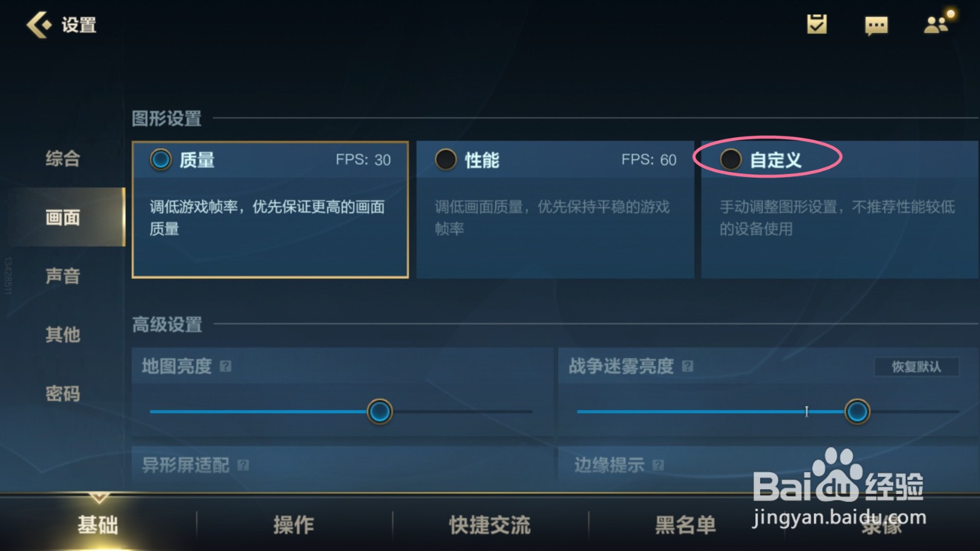The height and width of the screenshot is (551, 980).
Task: Show help for 异形屏适配 question mark
Action: pos(243,465)
